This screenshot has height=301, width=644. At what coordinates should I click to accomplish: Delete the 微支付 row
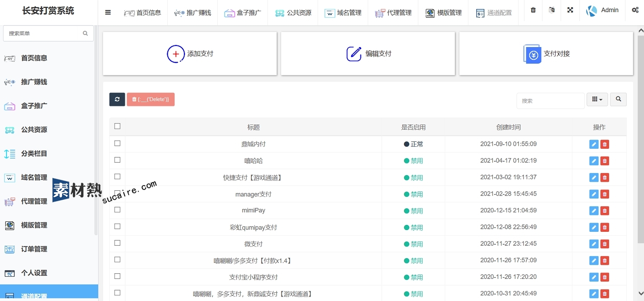click(x=605, y=244)
